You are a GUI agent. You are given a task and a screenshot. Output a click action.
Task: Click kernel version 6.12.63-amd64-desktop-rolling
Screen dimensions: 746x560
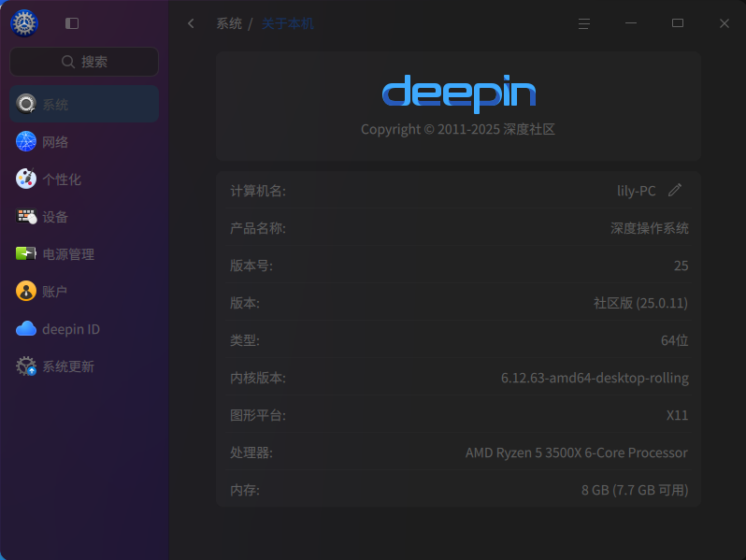595,378
